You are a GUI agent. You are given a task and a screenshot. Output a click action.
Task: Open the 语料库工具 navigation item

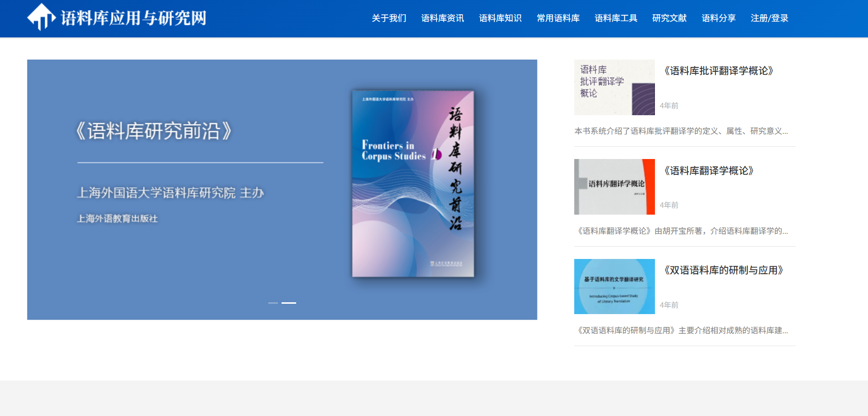point(616,18)
